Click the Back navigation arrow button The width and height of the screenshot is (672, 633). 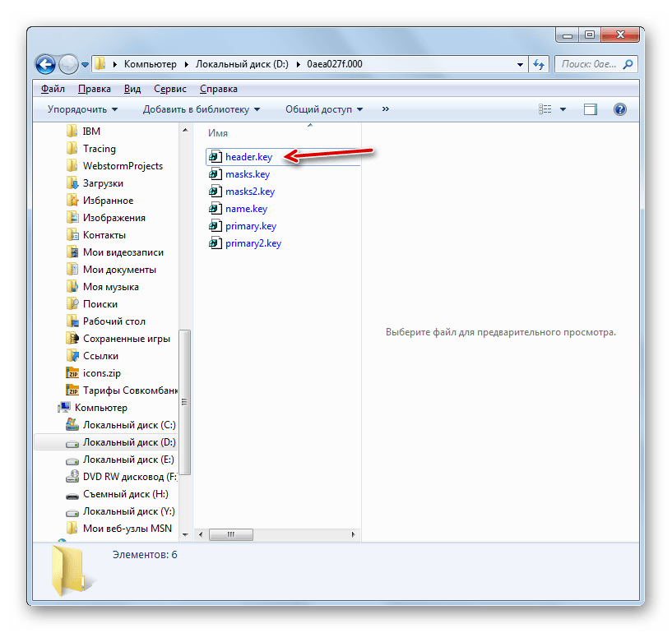(x=46, y=64)
